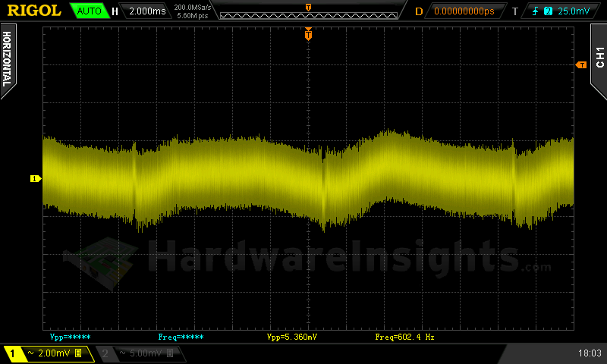Select the 2.000ms horizontal timebase value

click(x=147, y=11)
